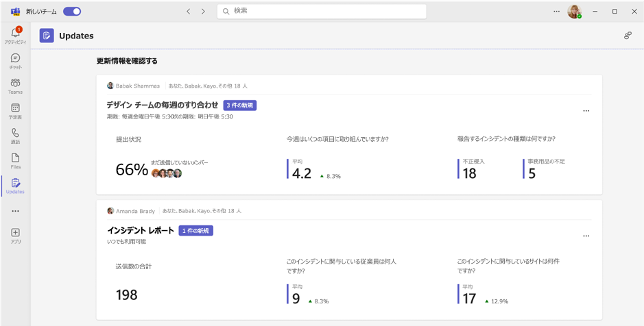Click the 4.2 average value
Viewport: 644px width, 326px height.
point(302,174)
